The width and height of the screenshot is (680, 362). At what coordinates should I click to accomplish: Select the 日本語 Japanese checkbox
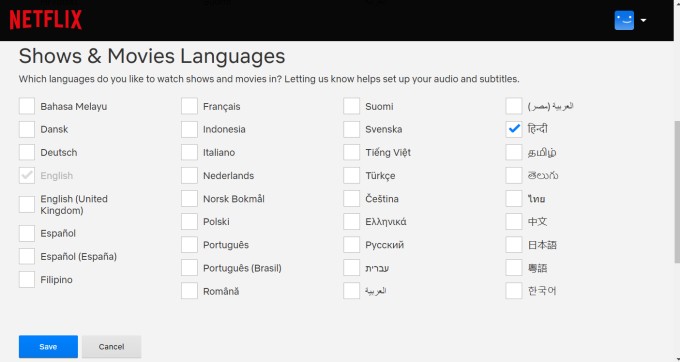(x=514, y=245)
